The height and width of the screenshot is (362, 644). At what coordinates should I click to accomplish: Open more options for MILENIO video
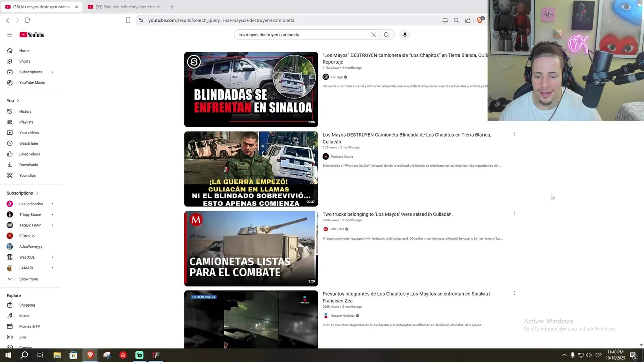coord(514,213)
